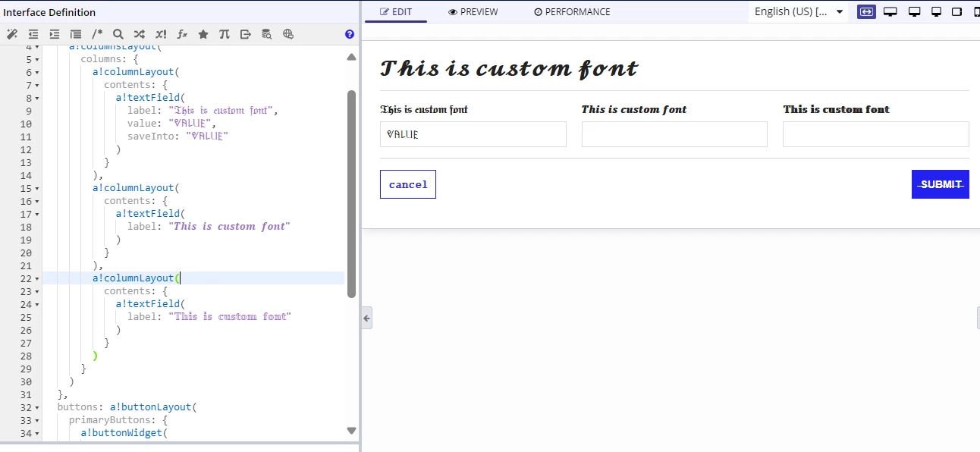Screen dimensions: 980x452
Task: Click the empty text field under bold label
Action: pos(876,134)
